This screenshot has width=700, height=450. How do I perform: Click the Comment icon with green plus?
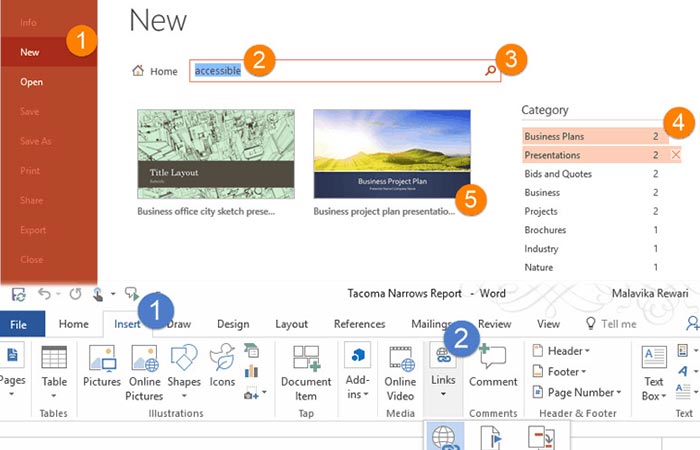(x=493, y=366)
